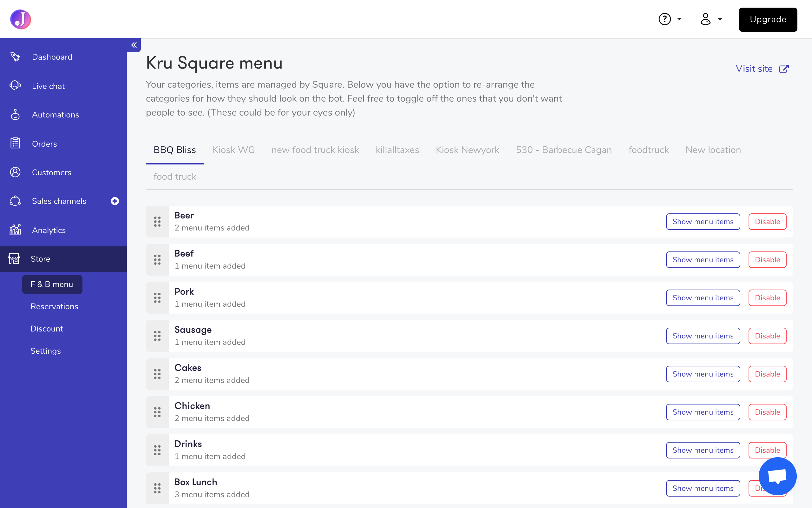This screenshot has height=508, width=812.
Task: Open Reservations submenu item
Action: [54, 306]
